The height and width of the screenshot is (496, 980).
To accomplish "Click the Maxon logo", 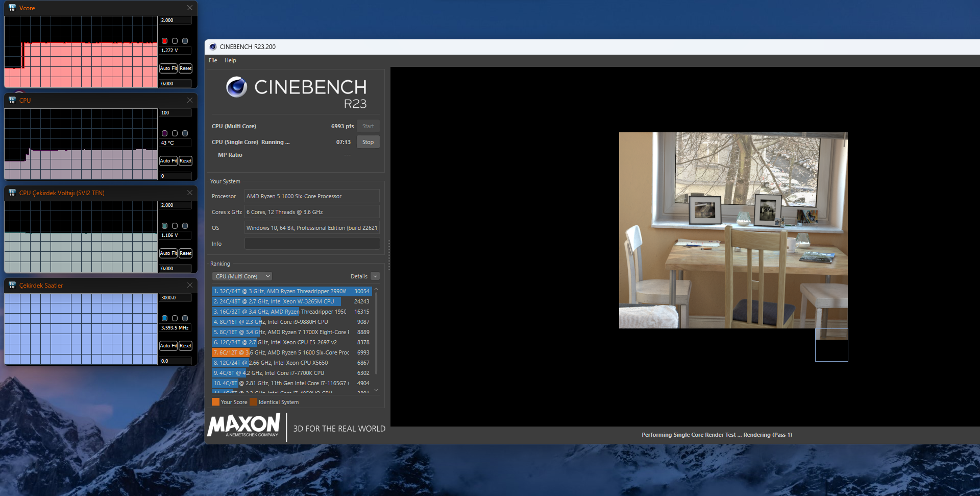I will 244,425.
